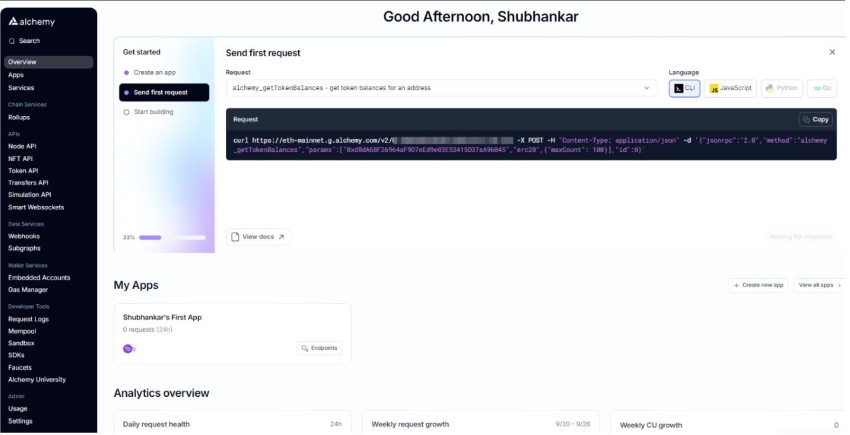Open Sandbox

tap(21, 343)
